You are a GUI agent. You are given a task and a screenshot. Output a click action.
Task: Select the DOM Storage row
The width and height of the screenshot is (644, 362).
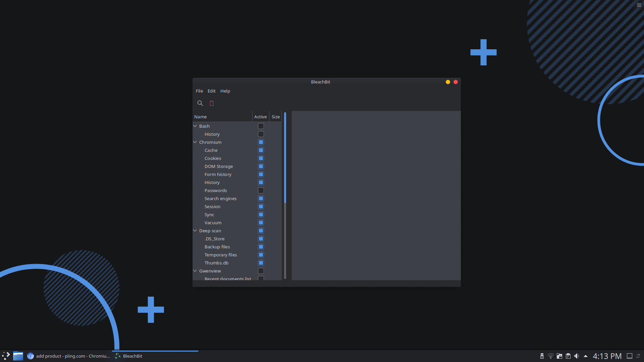(x=237, y=166)
